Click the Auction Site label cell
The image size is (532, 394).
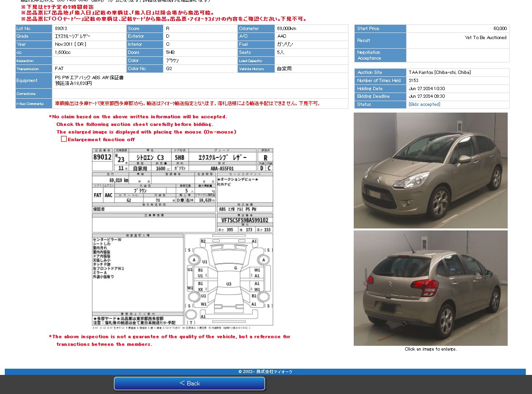(380, 73)
